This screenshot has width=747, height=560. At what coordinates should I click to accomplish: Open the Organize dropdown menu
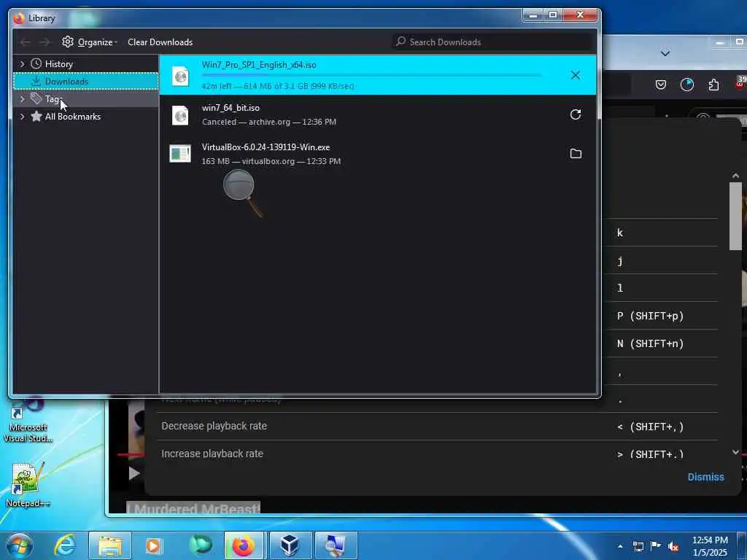(x=90, y=42)
